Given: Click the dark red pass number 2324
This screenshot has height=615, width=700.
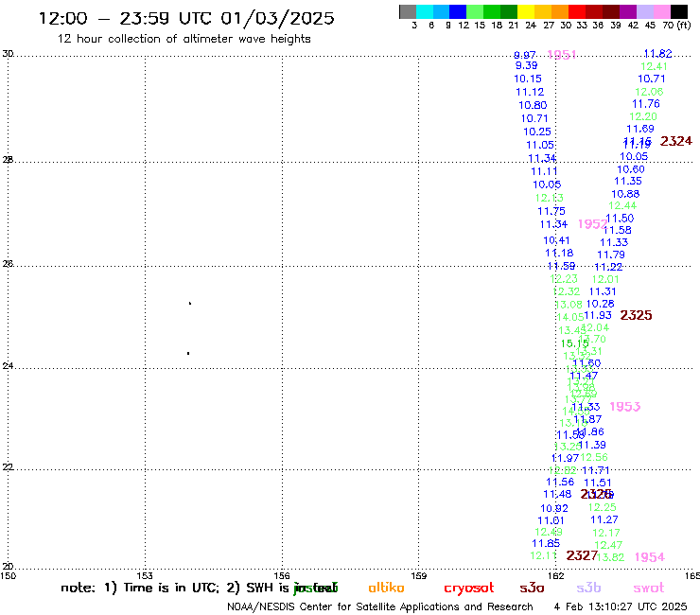Looking at the screenshot, I should 676,141.
